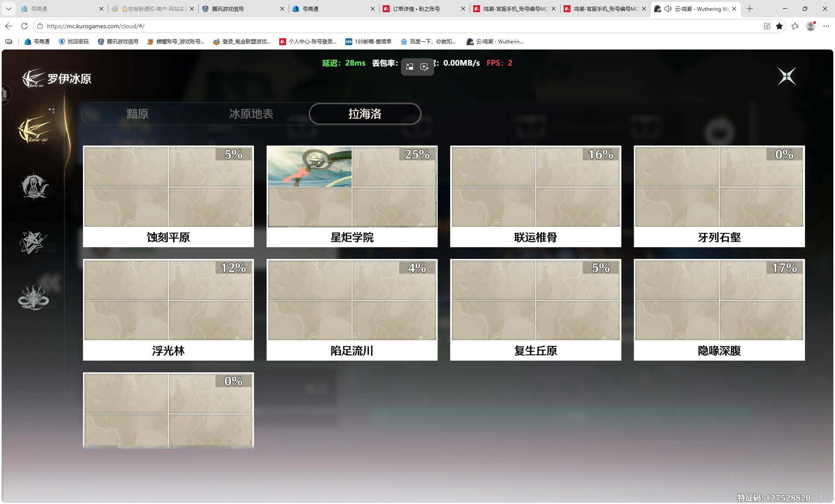Reload the page with refresh icon
Viewport: 835px width, 504px height.
[x=24, y=26]
